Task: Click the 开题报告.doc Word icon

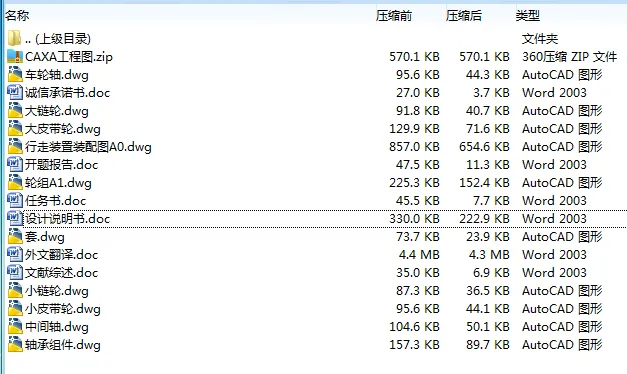Action: click(15, 164)
